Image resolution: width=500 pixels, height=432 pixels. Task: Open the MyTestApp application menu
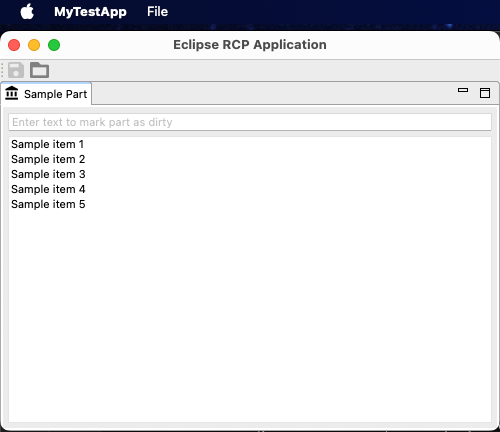coord(90,12)
